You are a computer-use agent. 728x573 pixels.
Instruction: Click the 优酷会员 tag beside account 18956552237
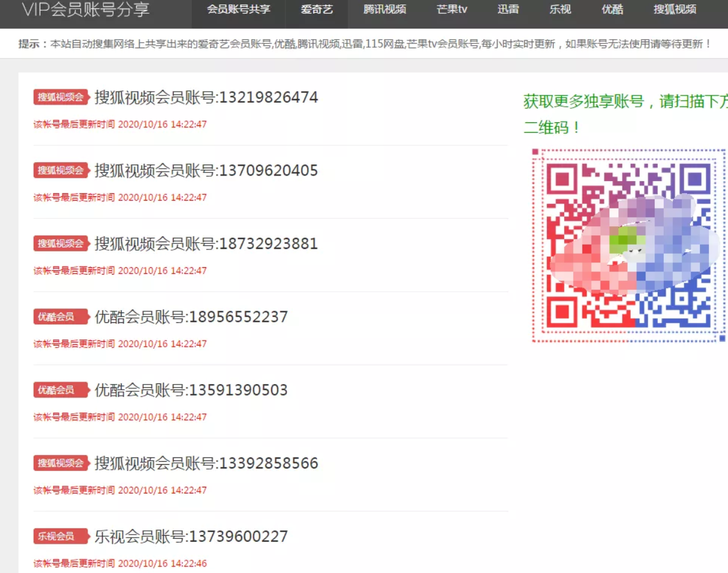click(x=61, y=317)
